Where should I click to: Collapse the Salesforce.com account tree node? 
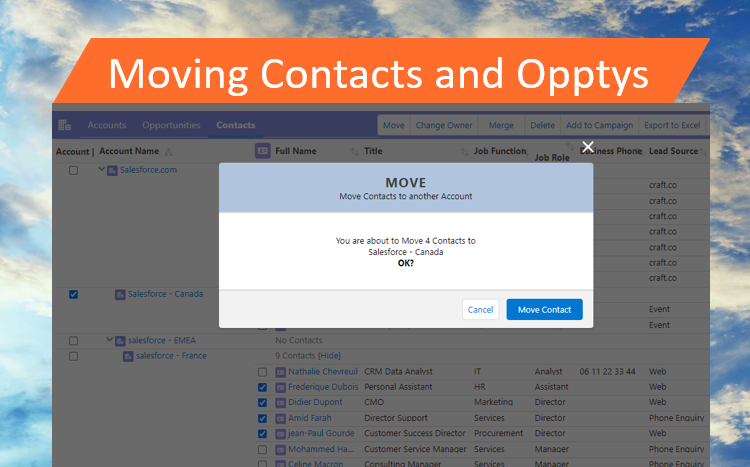(101, 170)
